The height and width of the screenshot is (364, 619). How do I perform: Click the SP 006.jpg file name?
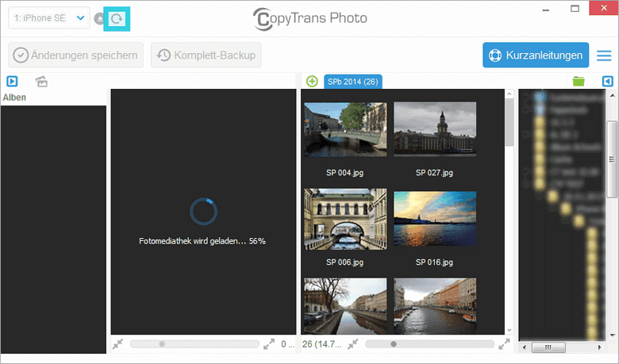[344, 262]
